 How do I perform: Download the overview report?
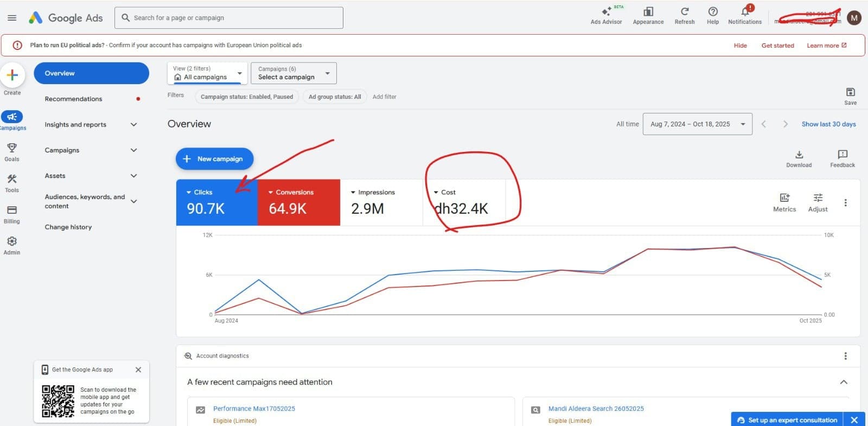(x=799, y=155)
